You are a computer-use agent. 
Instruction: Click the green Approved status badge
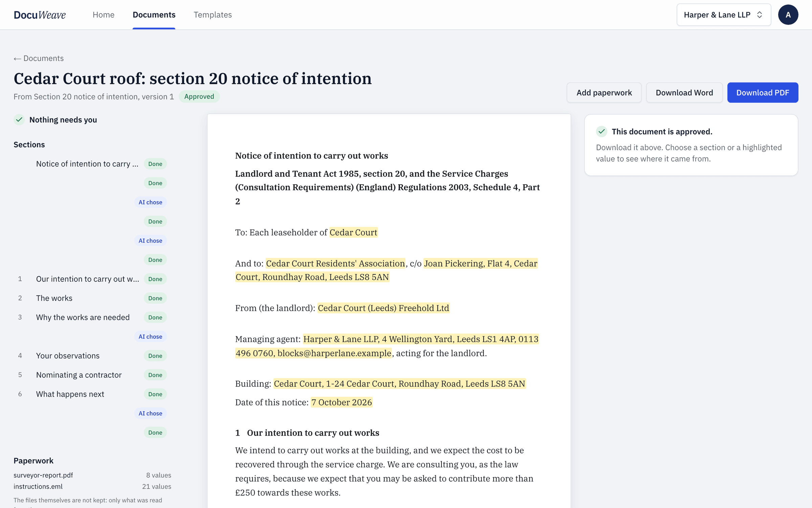click(199, 97)
